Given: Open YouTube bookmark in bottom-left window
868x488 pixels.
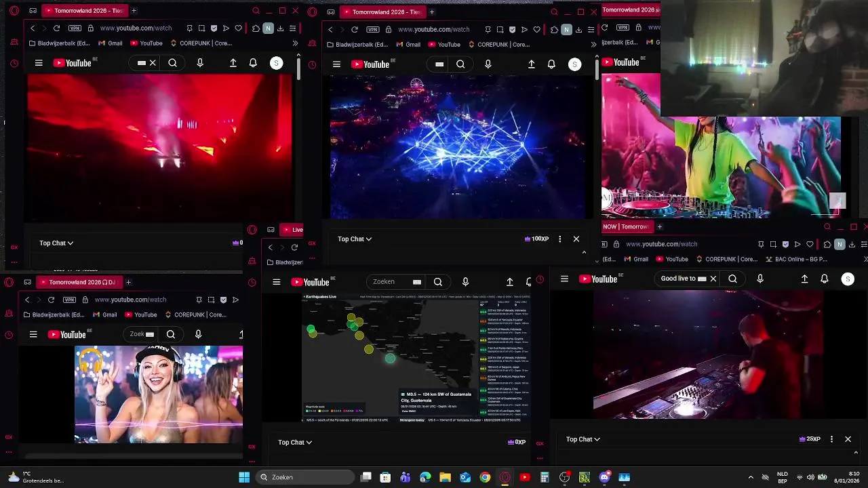Looking at the screenshot, I should click(140, 314).
